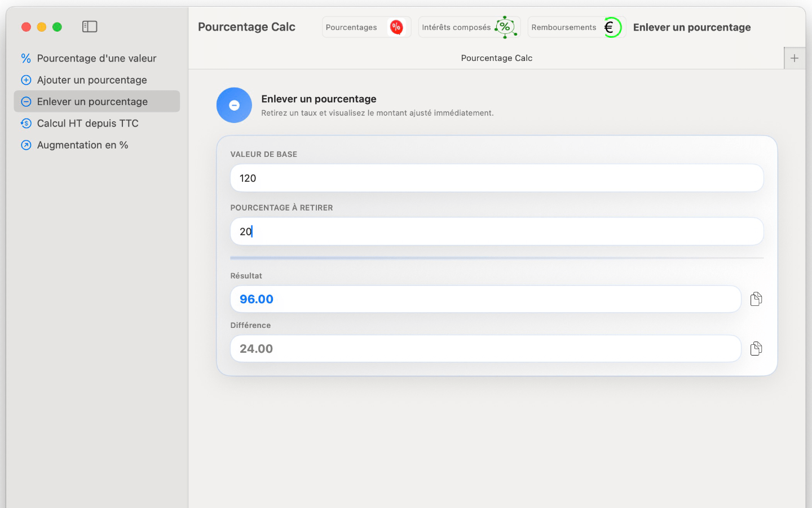The width and height of the screenshot is (812, 508).
Task: Open Ajouter un pourcentage calculator
Action: point(92,80)
